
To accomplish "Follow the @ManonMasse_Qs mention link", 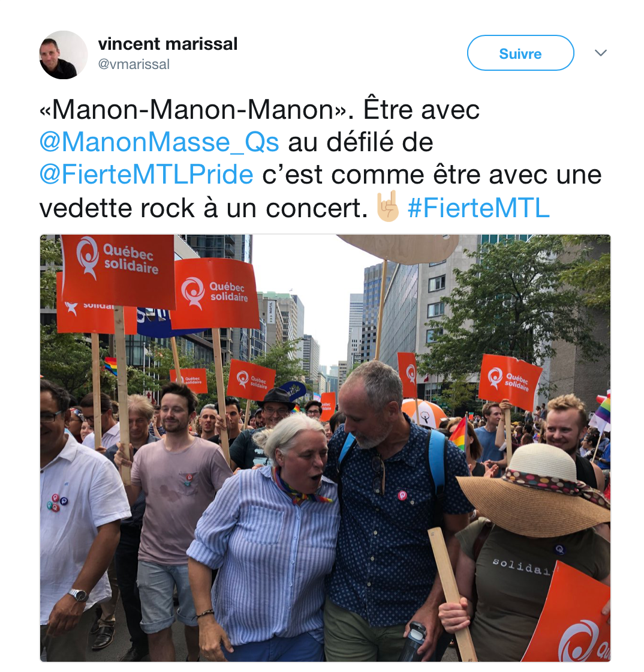I will pyautogui.click(x=160, y=142).
